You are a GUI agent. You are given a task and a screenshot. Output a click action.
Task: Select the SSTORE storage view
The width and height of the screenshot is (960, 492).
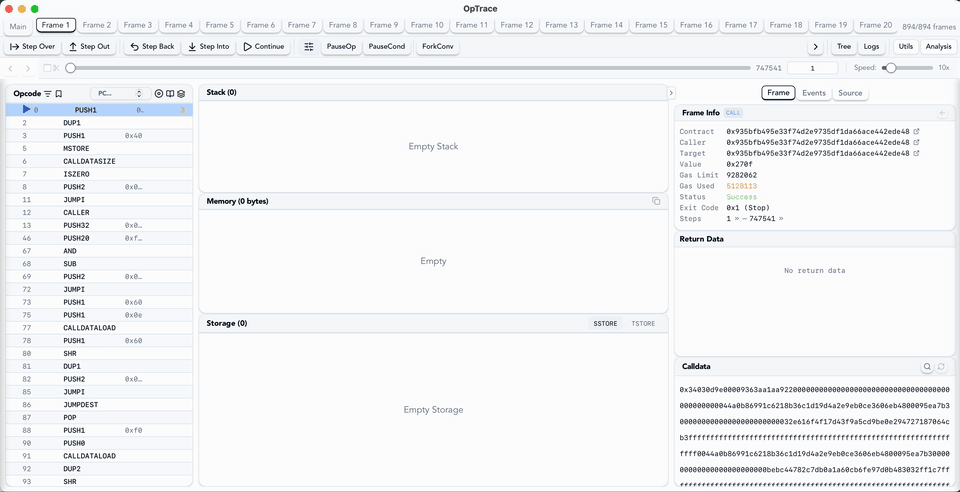(x=606, y=324)
